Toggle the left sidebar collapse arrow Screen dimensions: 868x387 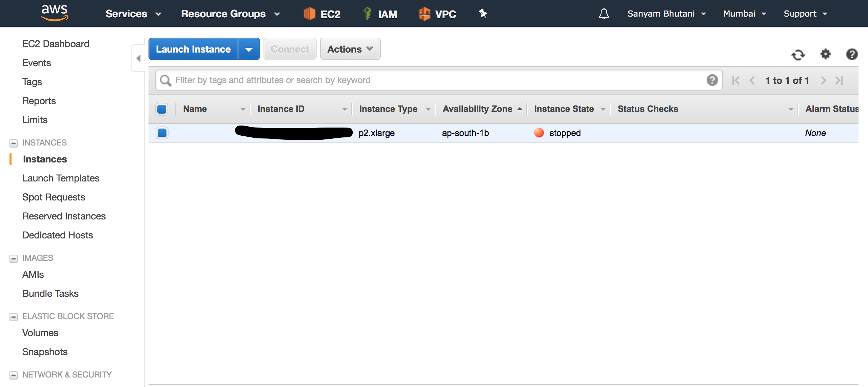[138, 58]
